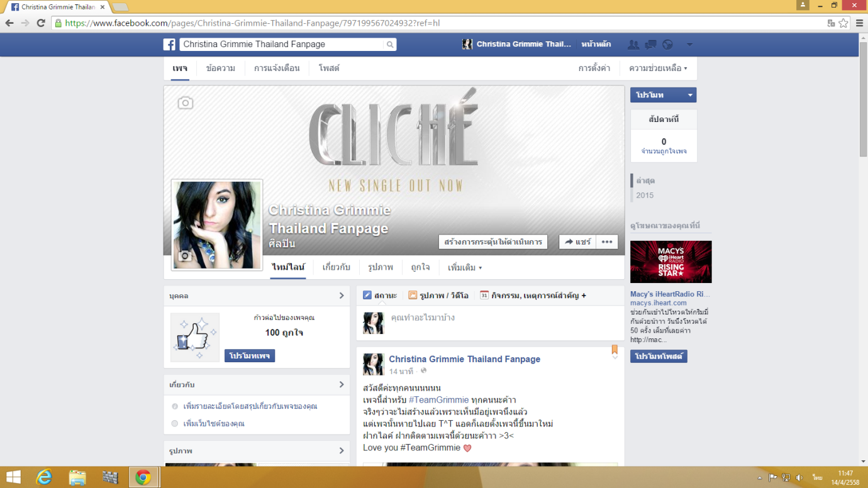The width and height of the screenshot is (868, 488).
Task: Expand the เกี่ยวกับ sidebar panel chevron
Action: [342, 384]
